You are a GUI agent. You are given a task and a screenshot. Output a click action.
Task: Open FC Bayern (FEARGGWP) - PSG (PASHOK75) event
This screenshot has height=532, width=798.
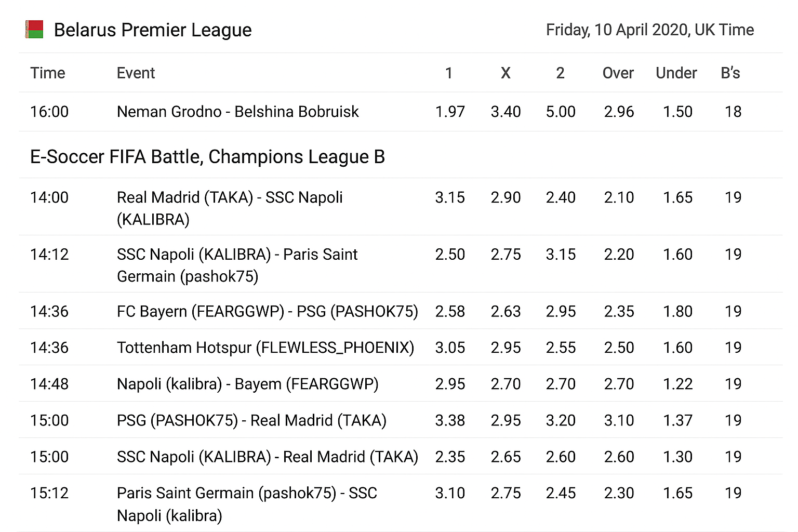click(x=267, y=311)
